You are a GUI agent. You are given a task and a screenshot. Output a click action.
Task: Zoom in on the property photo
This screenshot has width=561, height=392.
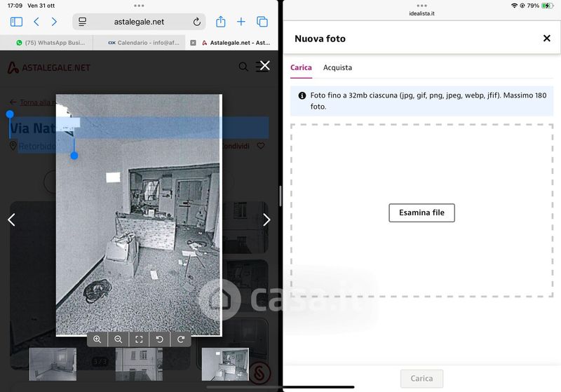click(x=97, y=339)
